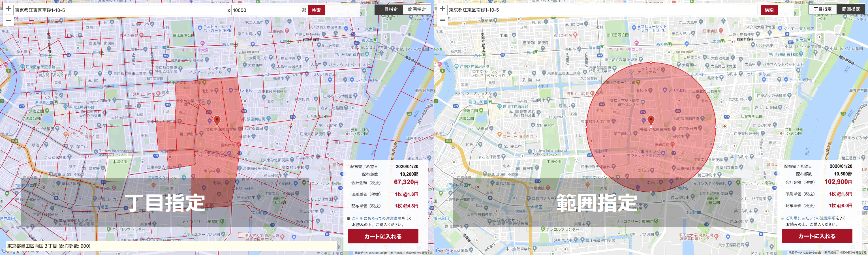Click 10,200部 distribution count value
The height and width of the screenshot is (255, 868).
409,174
